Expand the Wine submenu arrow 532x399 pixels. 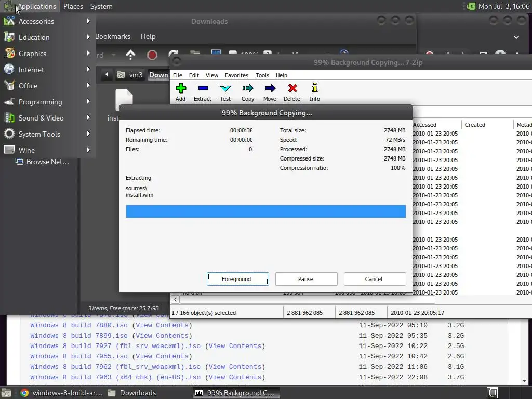click(x=88, y=150)
